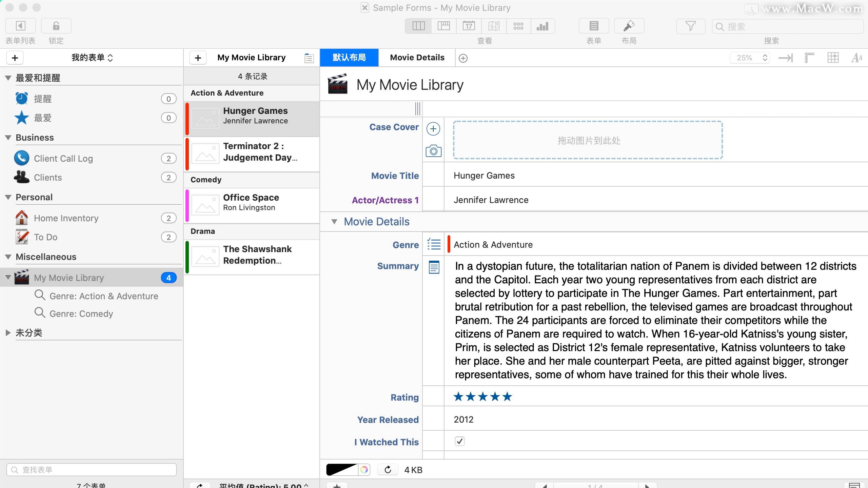The image size is (868, 488).
Task: Click record list options icon
Action: coord(309,58)
